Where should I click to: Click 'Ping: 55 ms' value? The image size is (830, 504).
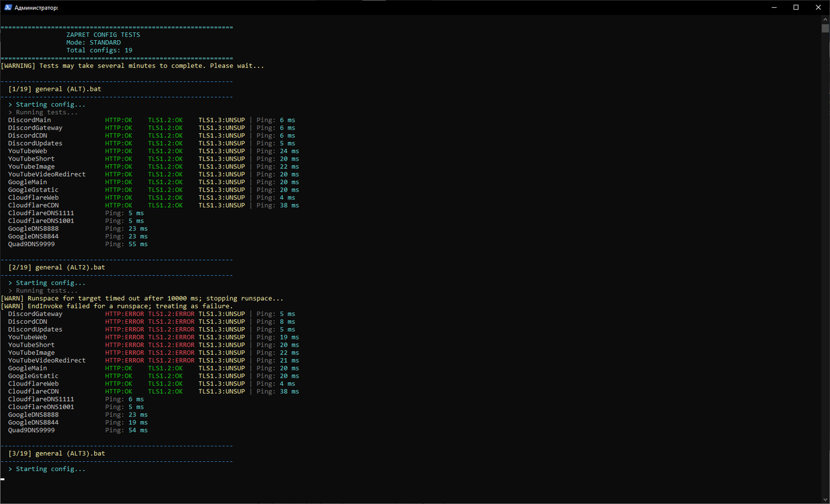(x=126, y=244)
